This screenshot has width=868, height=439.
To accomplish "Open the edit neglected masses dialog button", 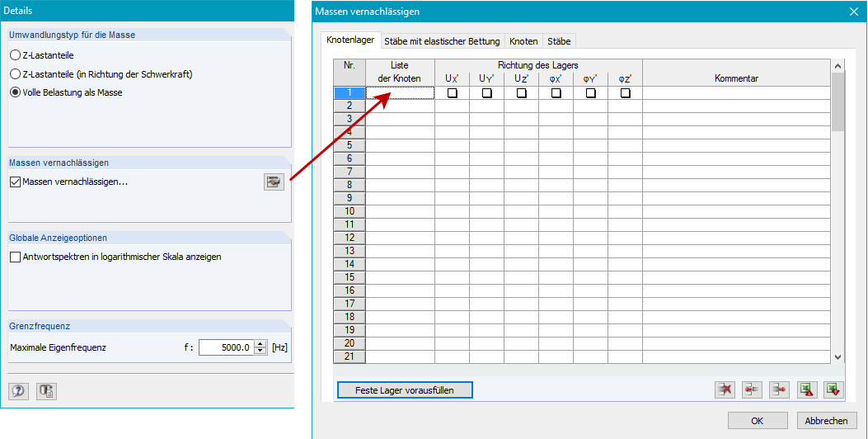I will [274, 182].
